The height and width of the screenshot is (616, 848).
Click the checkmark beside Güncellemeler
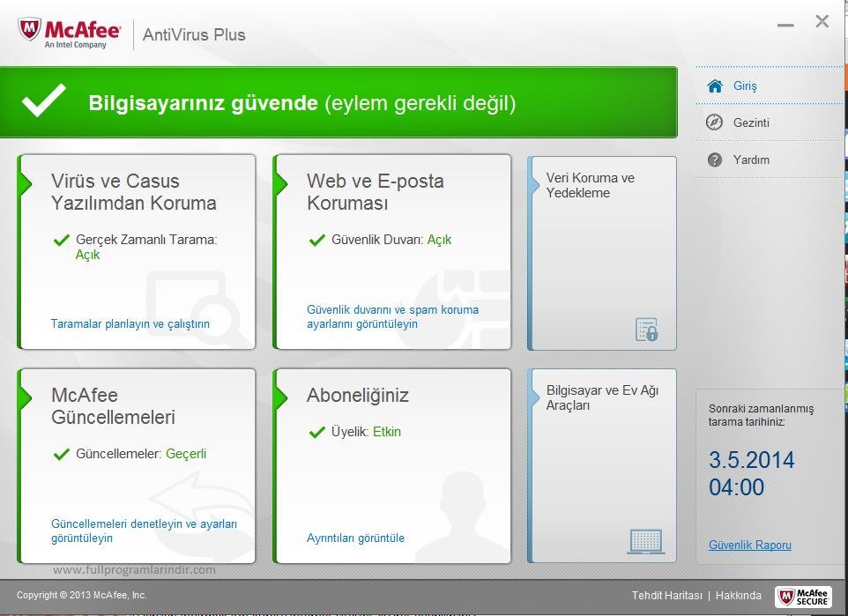tap(62, 454)
